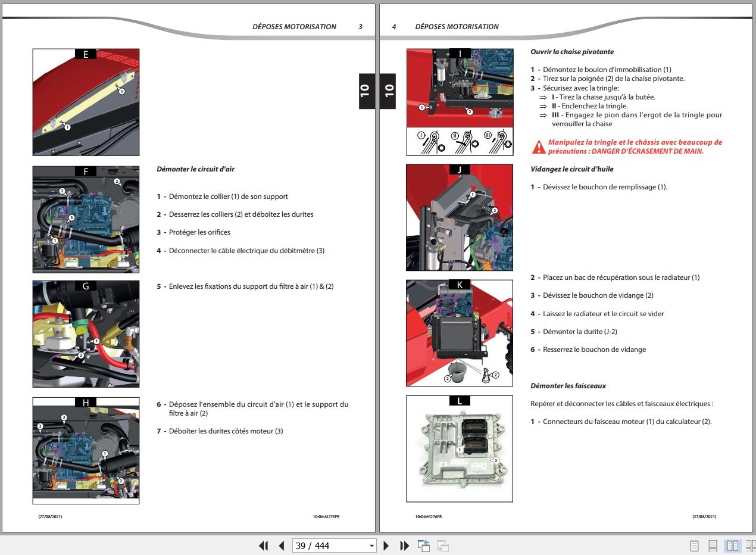Advance to the next page
756x555 pixels.
pos(386,545)
